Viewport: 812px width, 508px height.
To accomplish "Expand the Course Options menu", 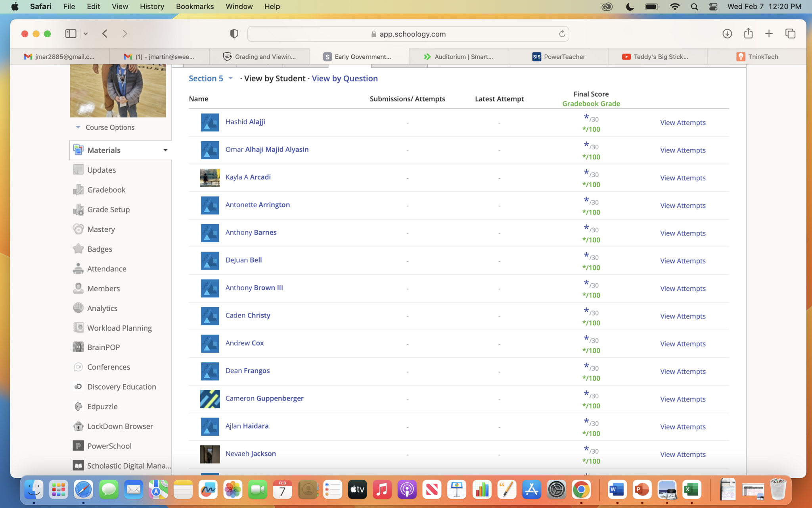I will 78,127.
